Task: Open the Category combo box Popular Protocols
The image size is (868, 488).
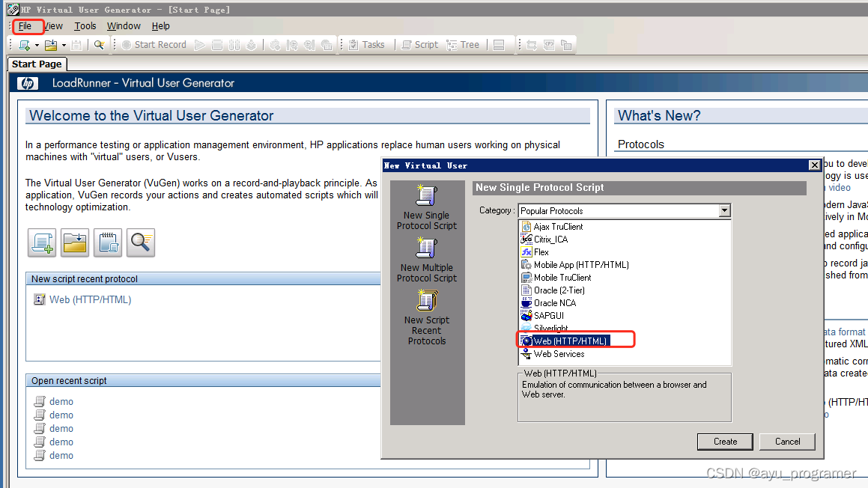Action: click(625, 211)
